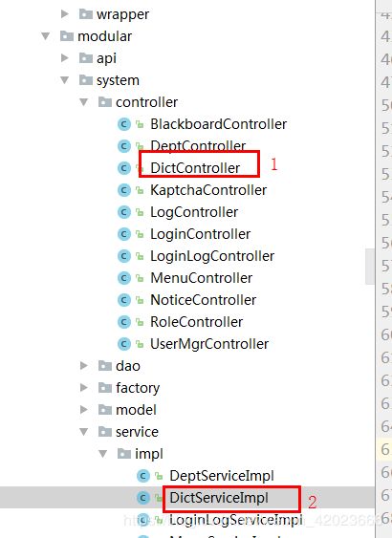Expand the api package
Image resolution: width=392 pixels, height=538 pixels.
point(64,58)
